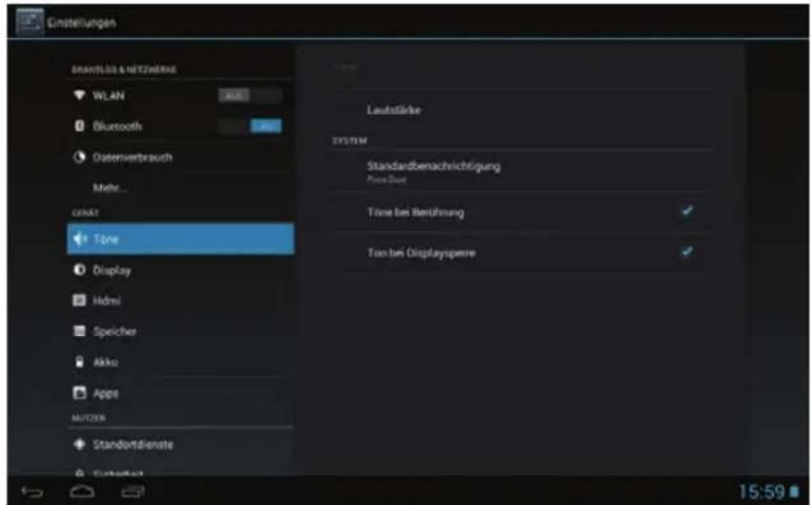Select the Apps category

(180, 392)
